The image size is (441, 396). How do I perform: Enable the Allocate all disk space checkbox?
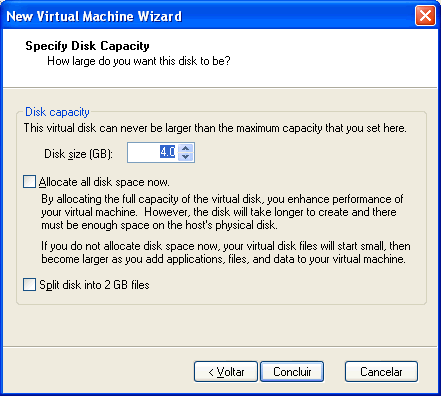click(x=29, y=182)
